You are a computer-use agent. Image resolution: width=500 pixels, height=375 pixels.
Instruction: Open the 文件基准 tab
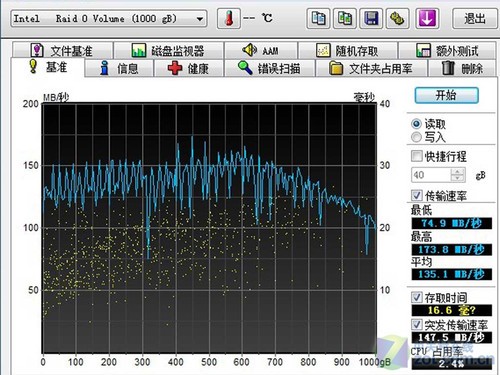tap(62, 51)
